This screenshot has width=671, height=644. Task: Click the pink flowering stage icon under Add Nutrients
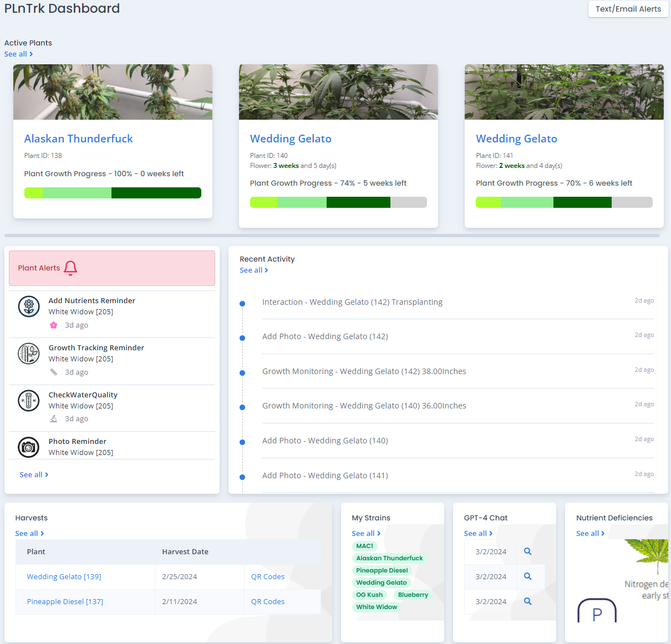54,325
